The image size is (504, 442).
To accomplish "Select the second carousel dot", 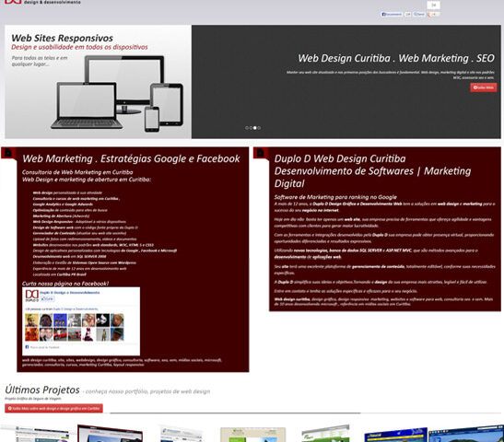I will coord(251,128).
